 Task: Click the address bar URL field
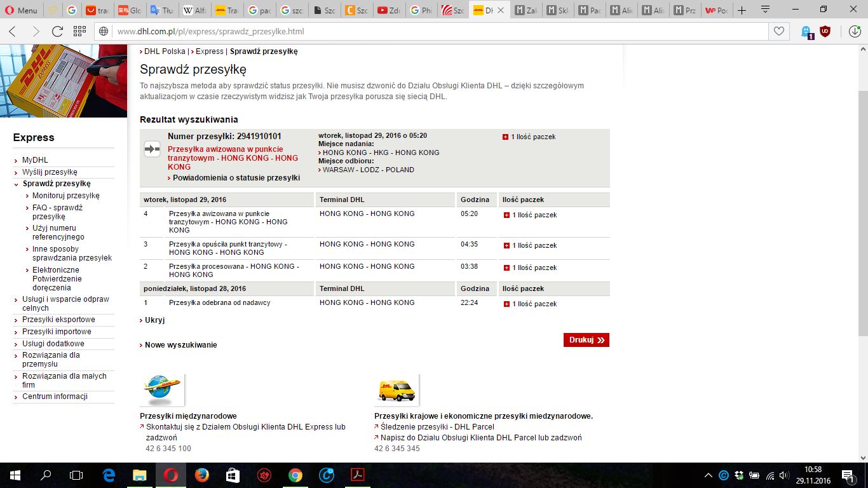pyautogui.click(x=432, y=31)
